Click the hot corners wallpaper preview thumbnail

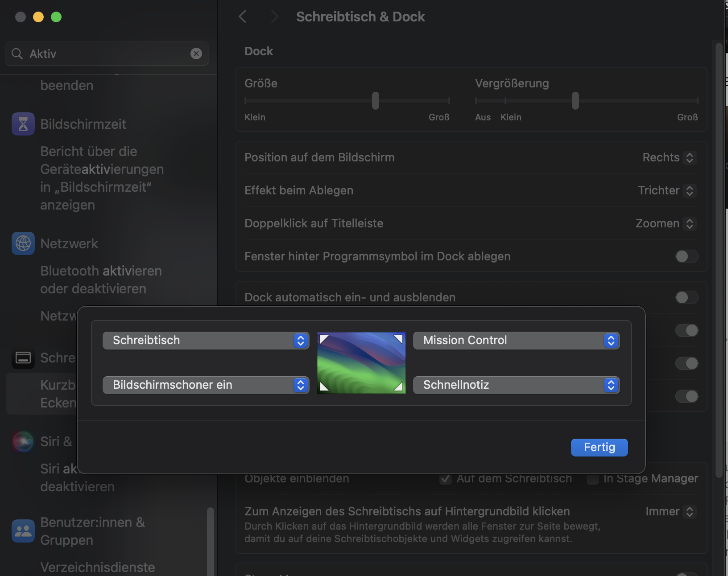[x=361, y=362]
